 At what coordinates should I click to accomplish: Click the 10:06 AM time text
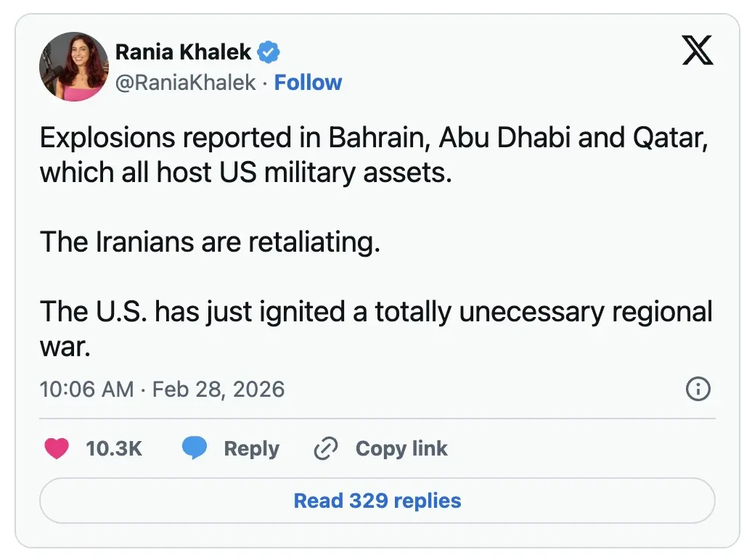coord(86,389)
